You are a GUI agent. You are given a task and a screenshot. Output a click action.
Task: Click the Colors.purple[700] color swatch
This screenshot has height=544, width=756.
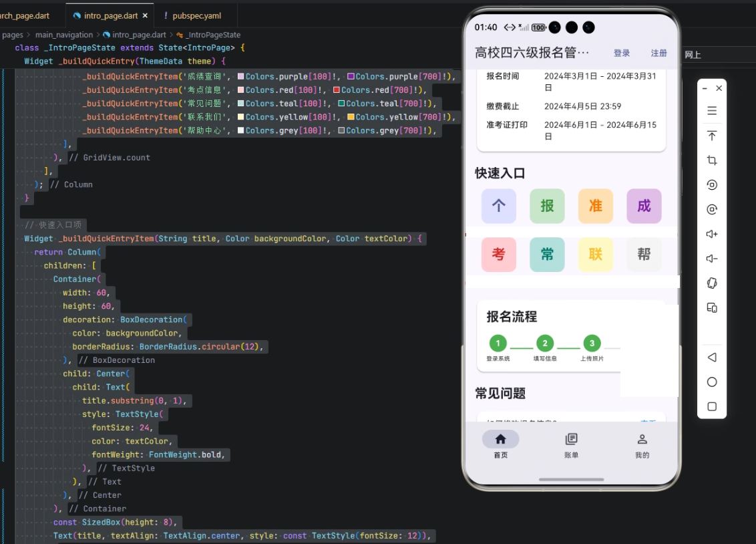[x=351, y=76]
